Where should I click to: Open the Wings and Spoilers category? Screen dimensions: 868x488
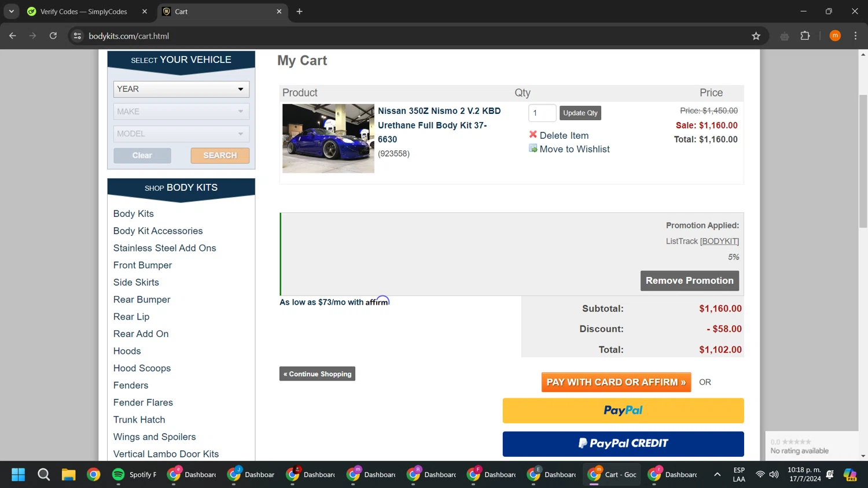[x=155, y=437]
